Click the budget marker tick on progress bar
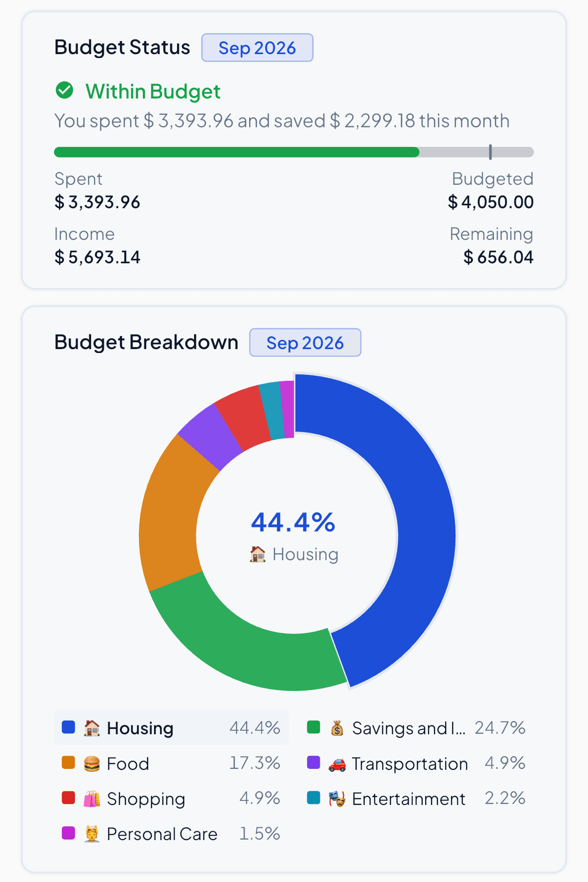The width and height of the screenshot is (588, 882). (x=490, y=152)
